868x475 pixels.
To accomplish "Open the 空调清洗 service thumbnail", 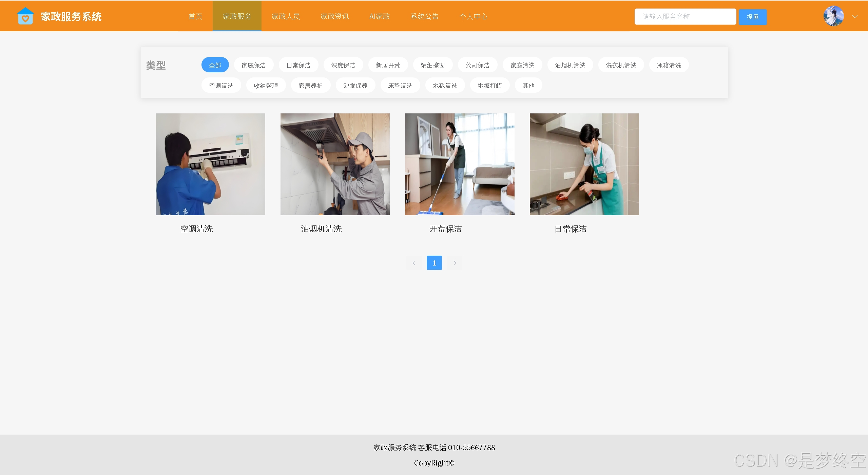I will click(x=210, y=164).
